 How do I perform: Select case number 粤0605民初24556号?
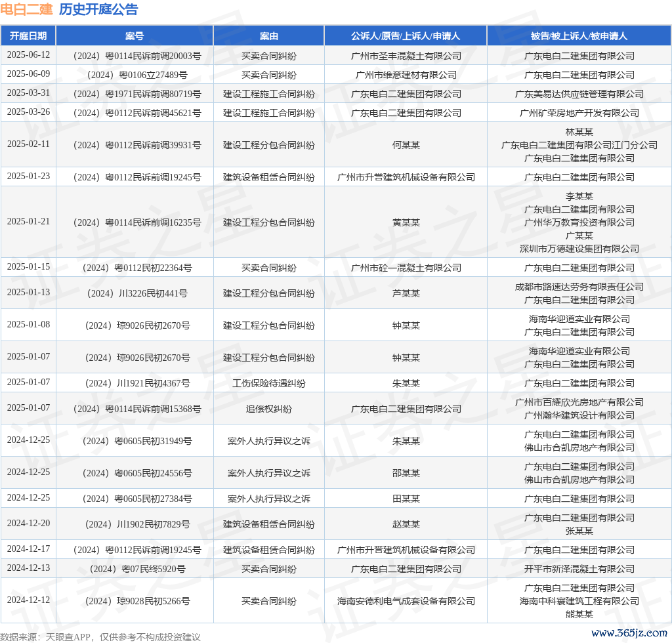(x=137, y=473)
